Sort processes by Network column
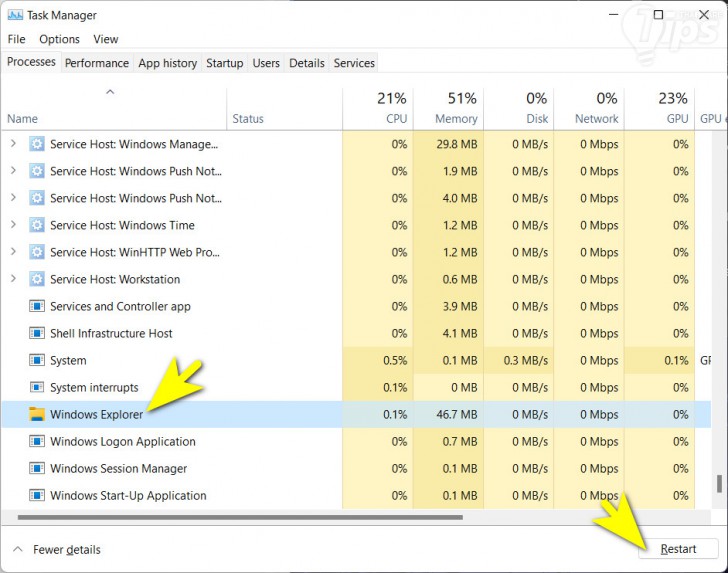 click(589, 108)
